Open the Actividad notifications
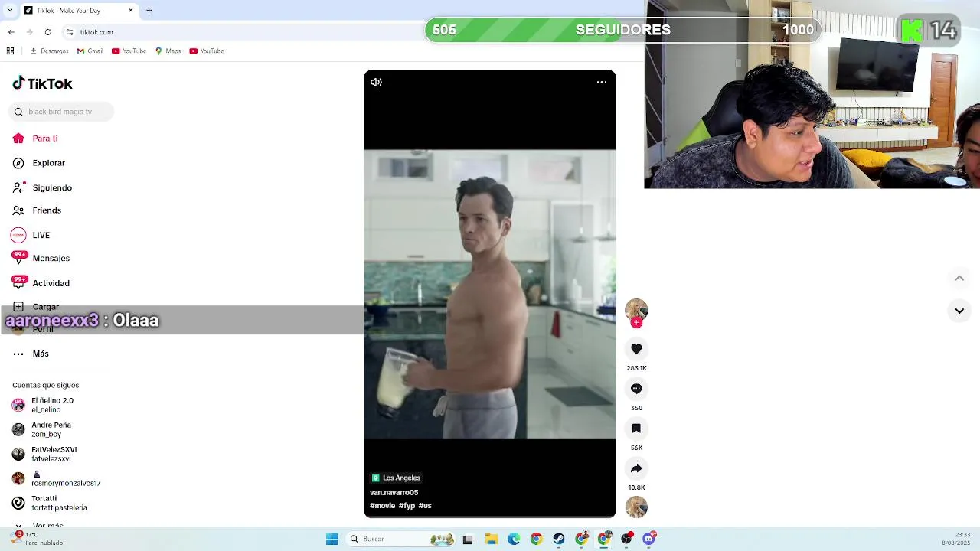 click(41, 283)
